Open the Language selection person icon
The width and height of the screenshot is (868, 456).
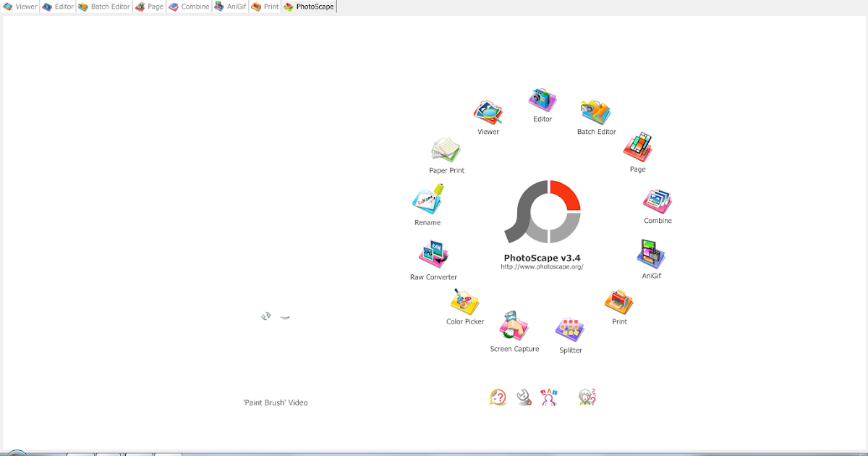point(550,397)
